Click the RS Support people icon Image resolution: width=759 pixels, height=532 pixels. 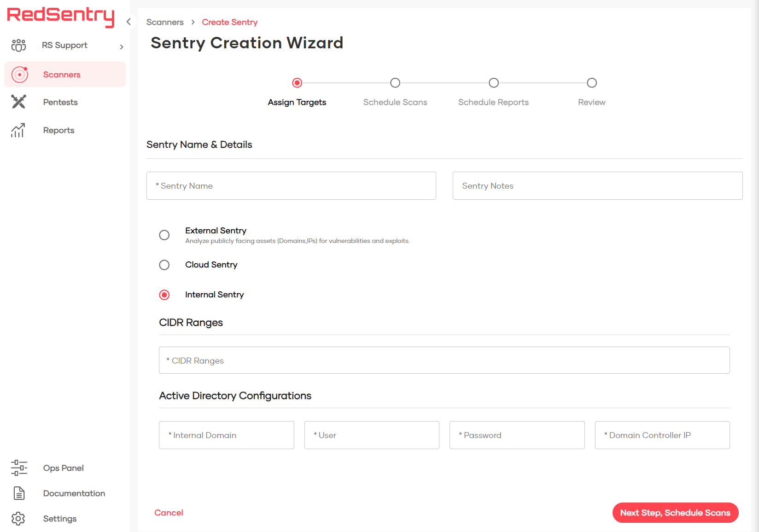pos(18,45)
